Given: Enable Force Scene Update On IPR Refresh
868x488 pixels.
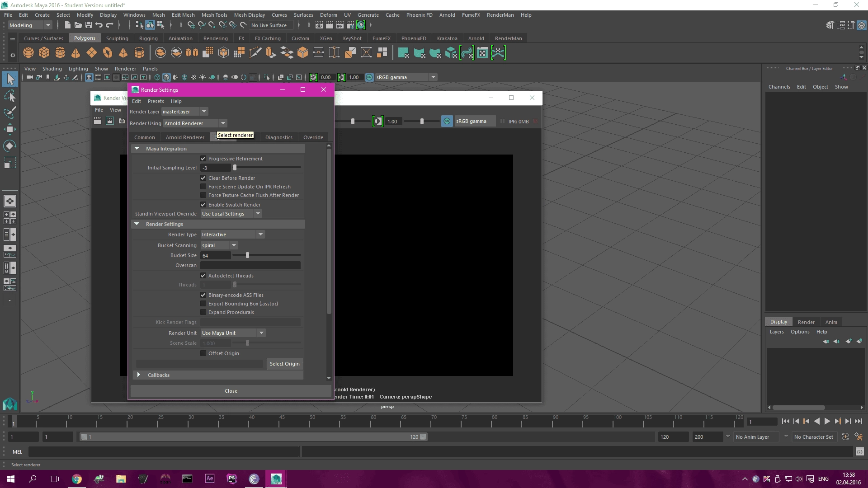Looking at the screenshot, I should click(x=203, y=187).
